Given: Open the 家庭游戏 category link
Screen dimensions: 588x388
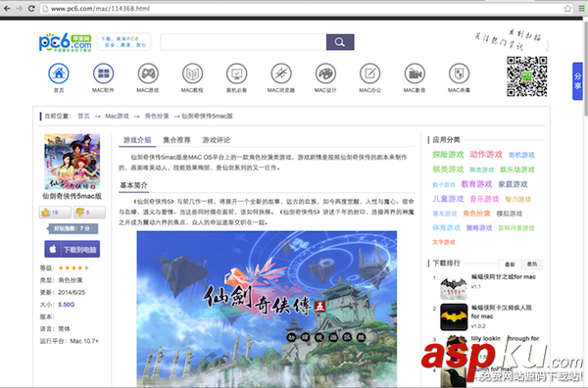Looking at the screenshot, I should 513,184.
